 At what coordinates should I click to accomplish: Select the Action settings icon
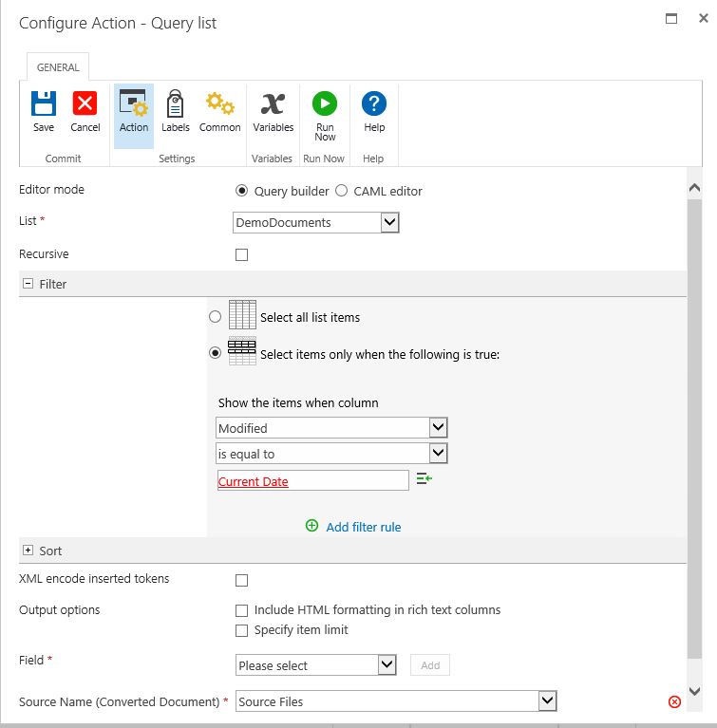tap(134, 104)
